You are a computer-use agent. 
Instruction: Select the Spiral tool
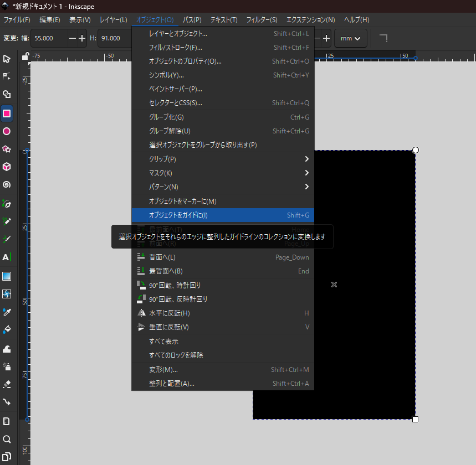7,185
